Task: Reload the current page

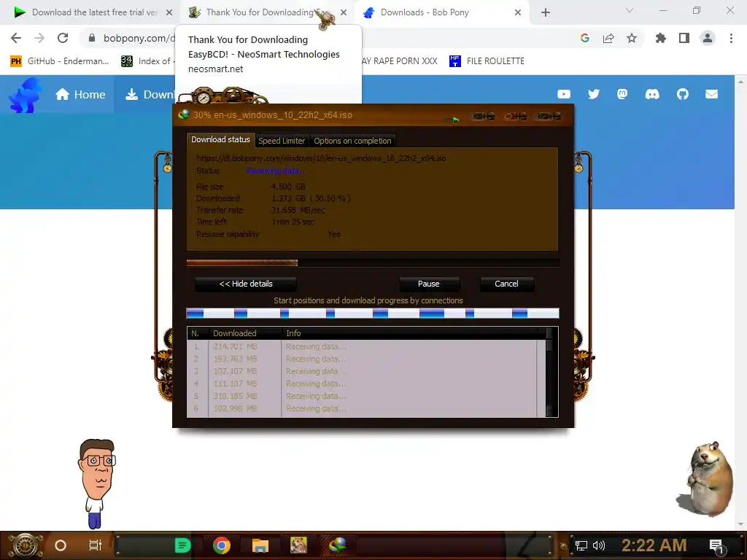Action: point(63,38)
